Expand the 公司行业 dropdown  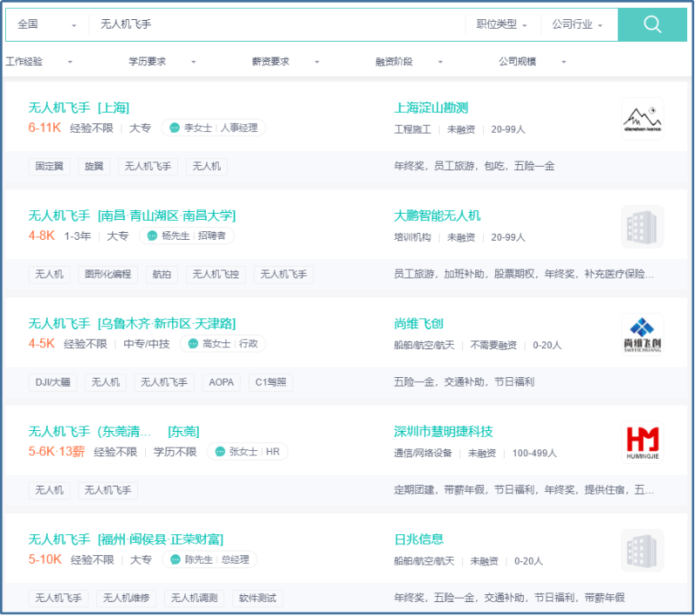coord(577,24)
